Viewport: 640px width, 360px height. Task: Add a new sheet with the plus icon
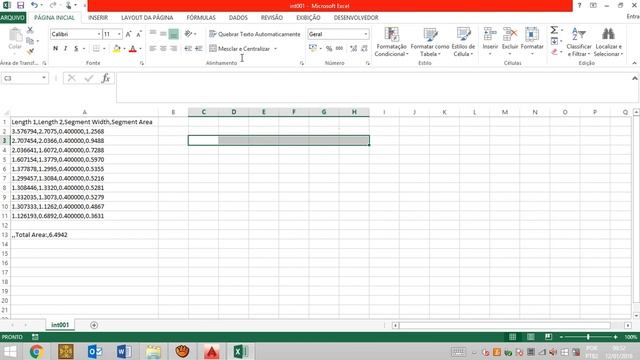pos(94,325)
